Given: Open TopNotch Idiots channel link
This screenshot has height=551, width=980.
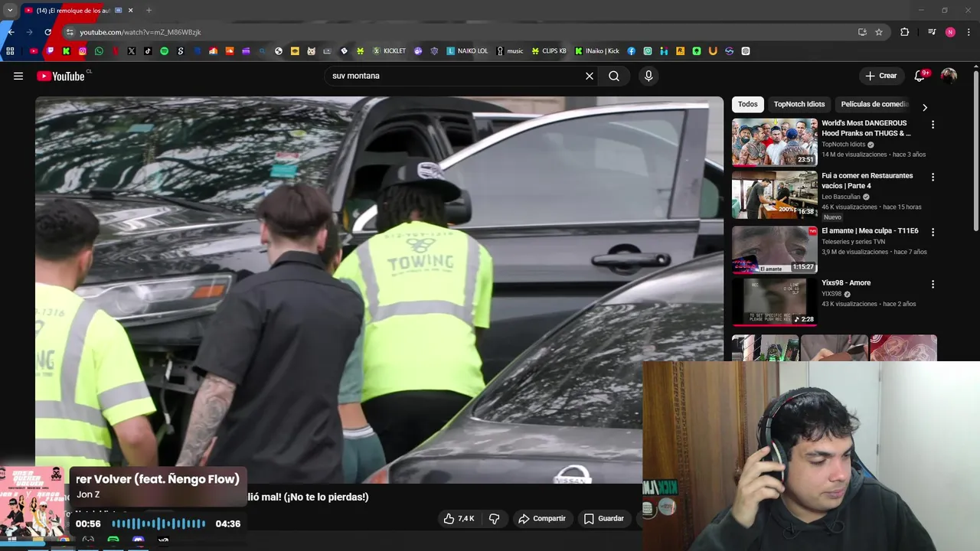Looking at the screenshot, I should pos(844,144).
